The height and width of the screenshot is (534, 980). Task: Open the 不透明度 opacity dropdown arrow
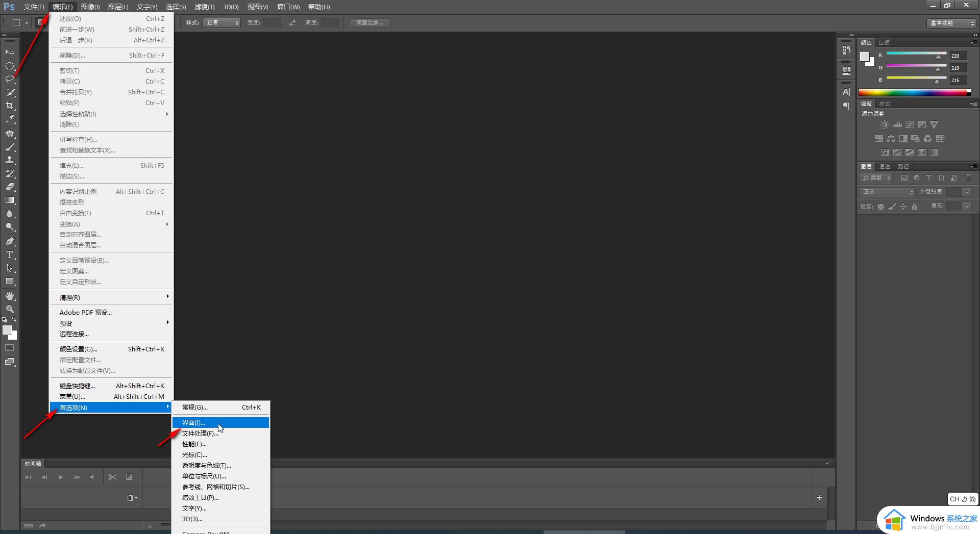coord(967,192)
